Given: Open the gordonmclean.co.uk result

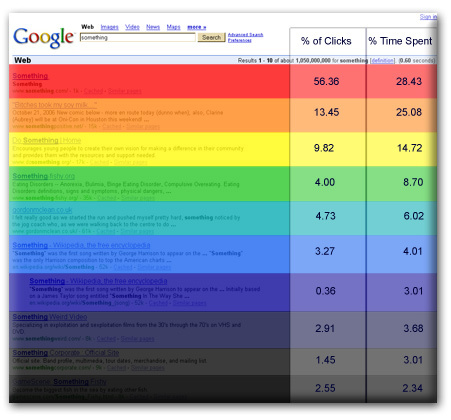Looking at the screenshot, I should pos(42,210).
